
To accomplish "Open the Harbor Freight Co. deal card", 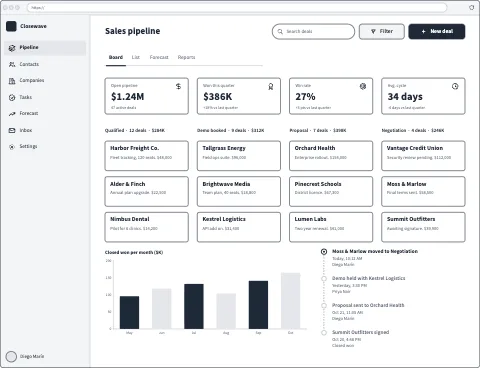I will (146, 156).
